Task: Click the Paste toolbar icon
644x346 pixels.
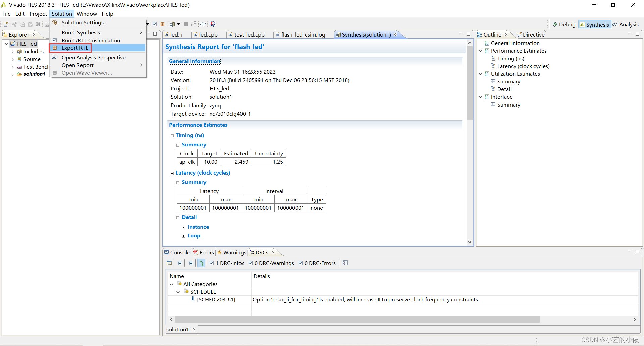Action: click(30, 24)
